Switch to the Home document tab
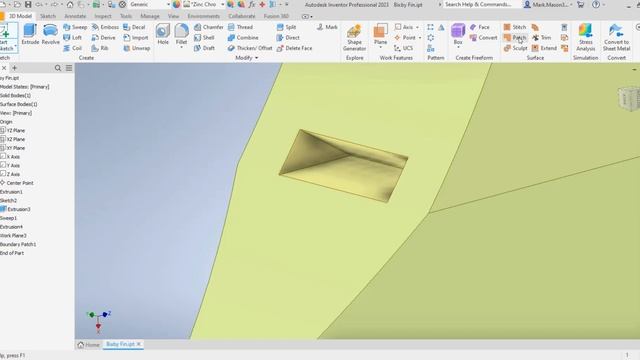 tap(89, 344)
